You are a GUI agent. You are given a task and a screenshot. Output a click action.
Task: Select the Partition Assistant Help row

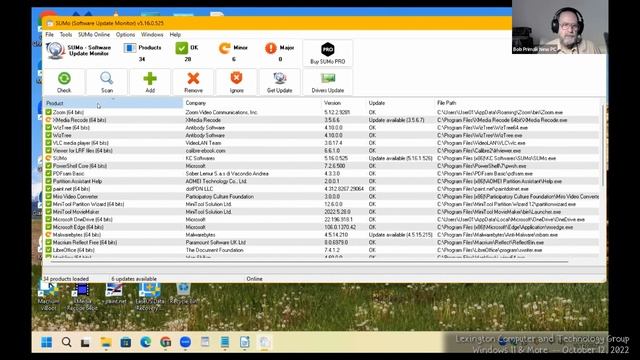pyautogui.click(x=322, y=181)
